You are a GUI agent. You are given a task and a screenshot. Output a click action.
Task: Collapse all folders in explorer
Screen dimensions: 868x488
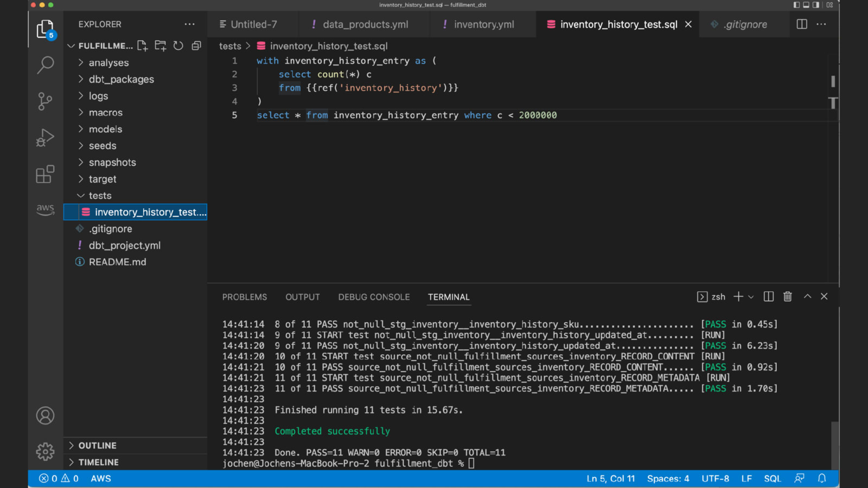coord(196,46)
